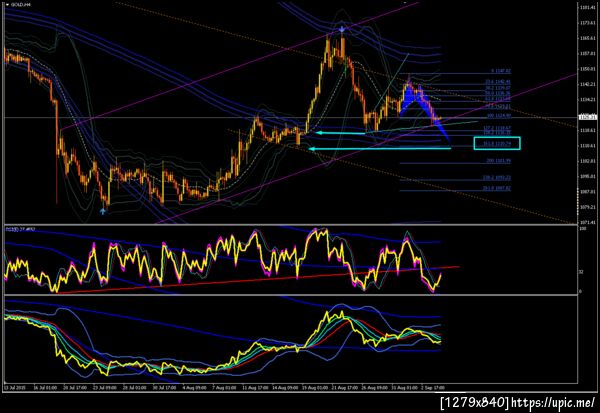Screen dimensions: 600x413
Task: Click the 26 Aug 09:00 time axis label
Action: click(375, 388)
